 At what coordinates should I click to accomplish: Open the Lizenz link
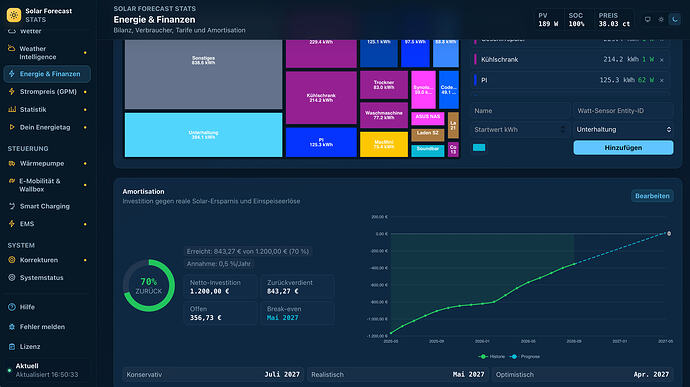tap(47, 346)
